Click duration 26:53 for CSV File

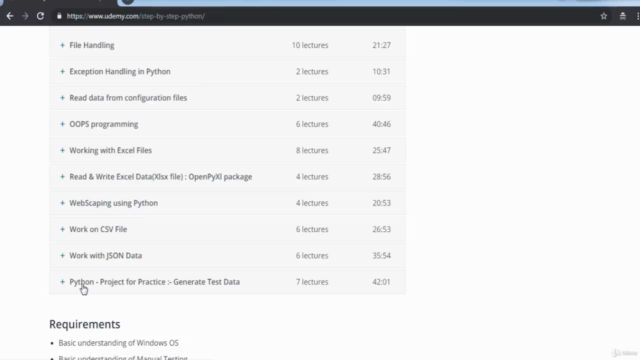tap(381, 229)
